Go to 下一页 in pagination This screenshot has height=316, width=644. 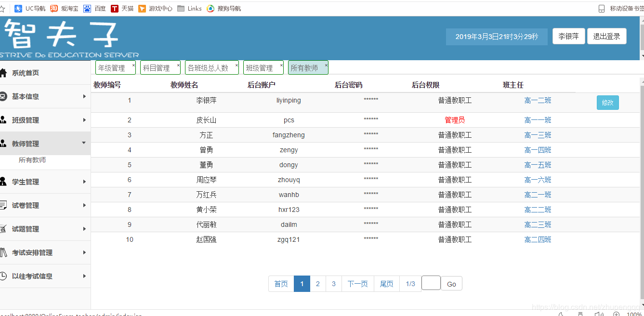(357, 284)
